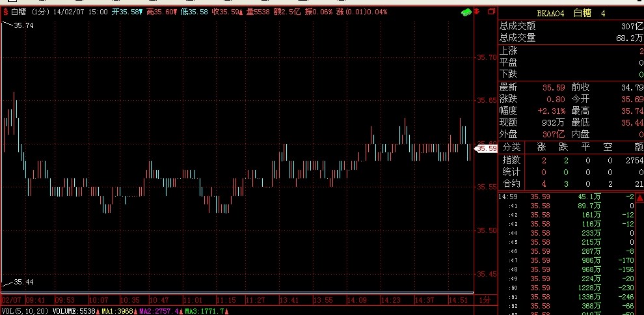Click the green chip icon above chart
The height and width of the screenshot is (315, 644).
point(464,12)
